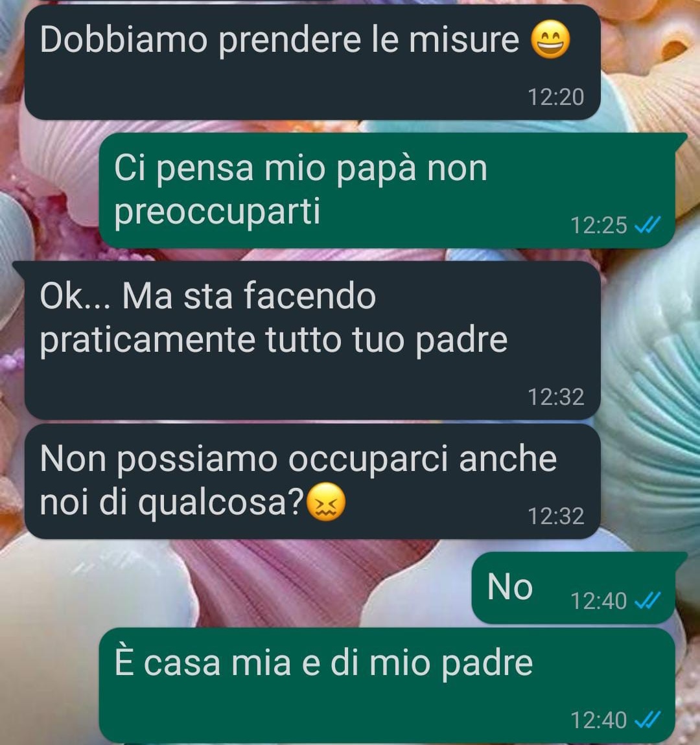Tap the word 'praticamente' in received message
This screenshot has height=745, width=700.
pyautogui.click(x=148, y=340)
